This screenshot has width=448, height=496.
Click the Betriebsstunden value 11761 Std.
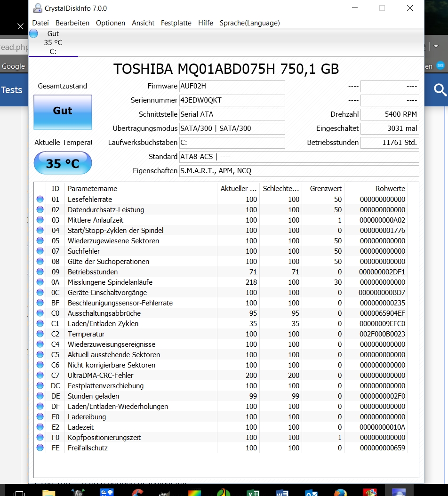click(x=390, y=142)
